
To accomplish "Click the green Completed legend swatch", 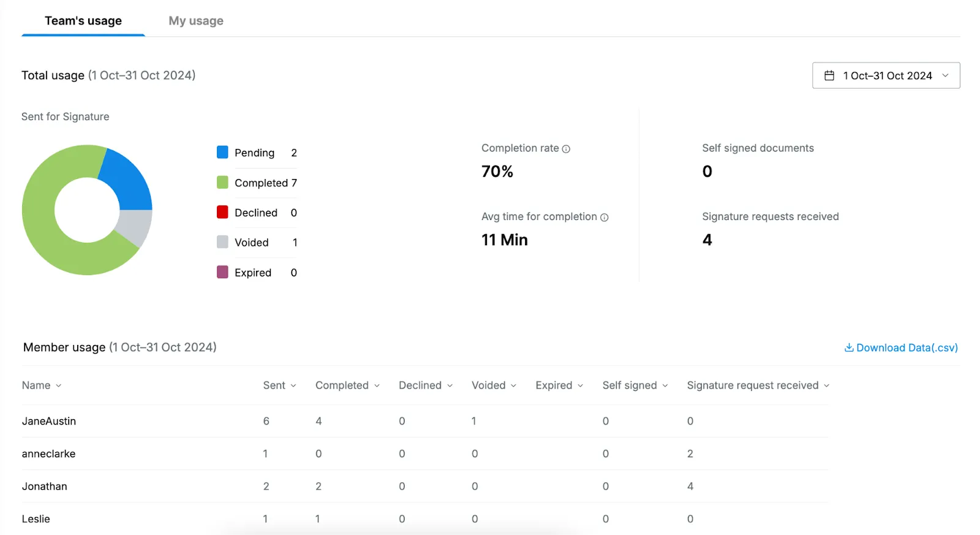I will point(222,182).
